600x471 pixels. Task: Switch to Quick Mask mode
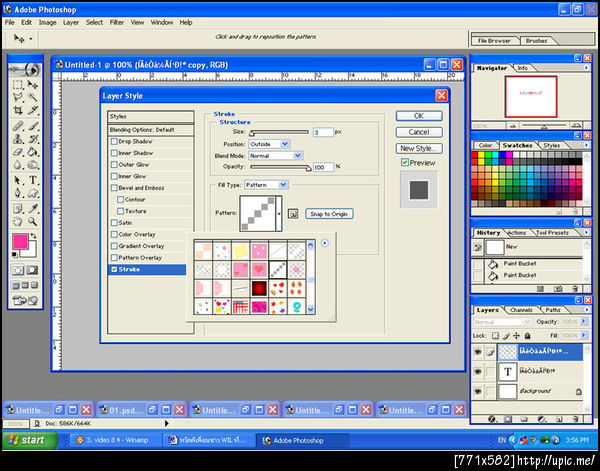[x=33, y=270]
